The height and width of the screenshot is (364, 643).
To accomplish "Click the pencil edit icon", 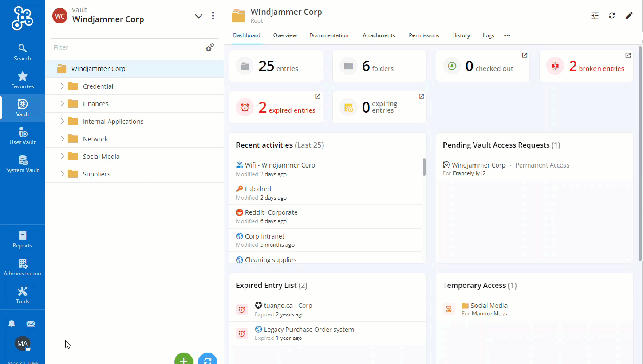I will [x=629, y=16].
